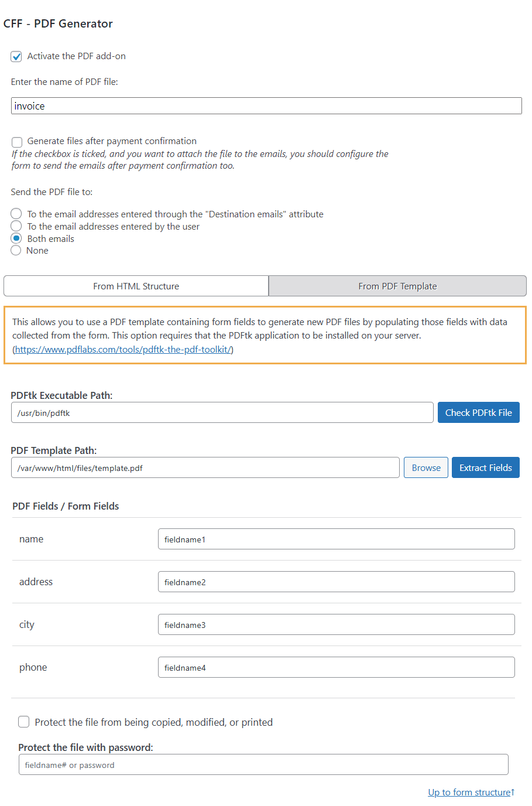Select the 'Both emails' option
The width and height of the screenshot is (532, 806).
click(x=16, y=238)
